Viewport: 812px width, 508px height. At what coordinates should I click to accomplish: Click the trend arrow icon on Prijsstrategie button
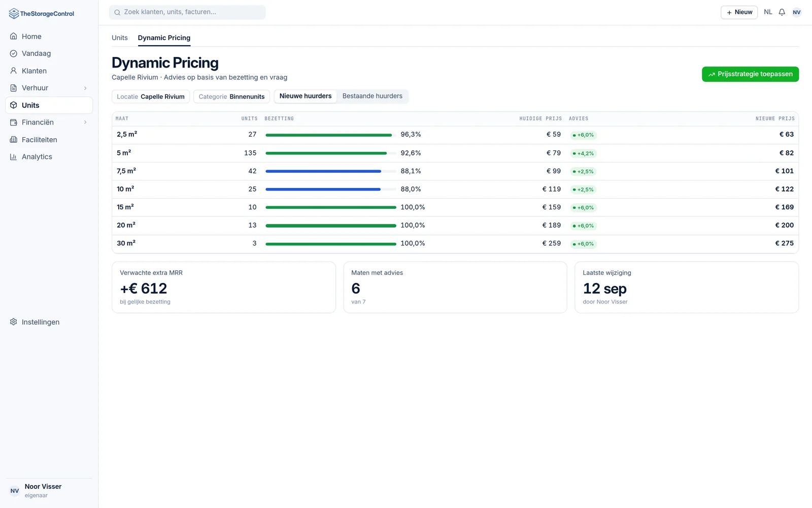tap(712, 74)
